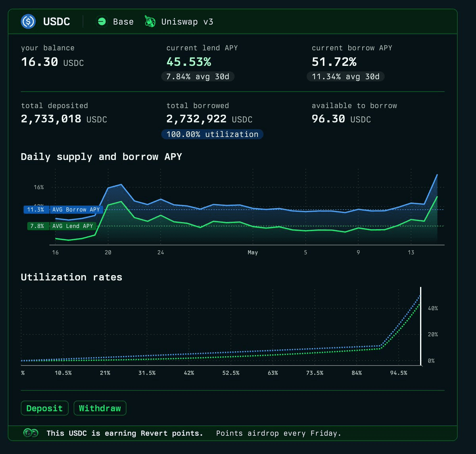Click the Base network icon
The width and height of the screenshot is (476, 454).
[x=102, y=21]
